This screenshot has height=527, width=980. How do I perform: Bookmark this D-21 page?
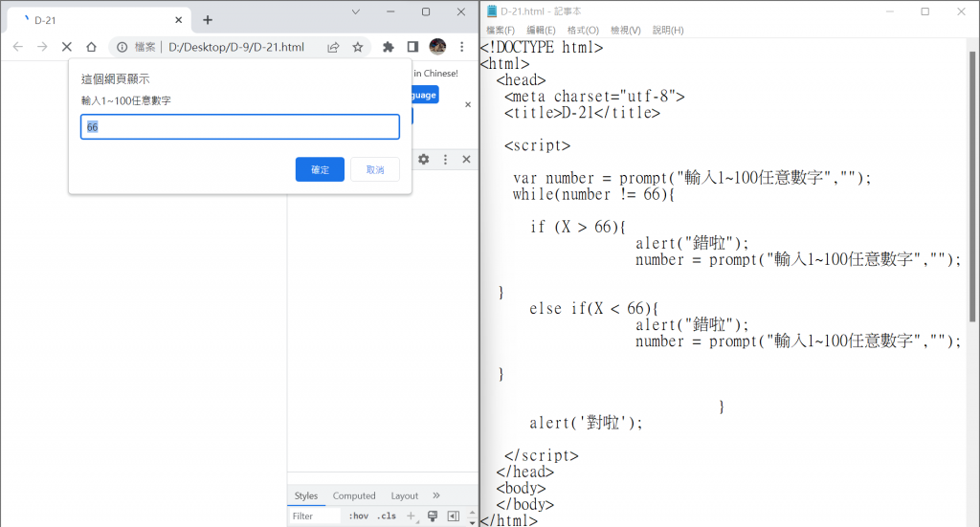tap(358, 47)
